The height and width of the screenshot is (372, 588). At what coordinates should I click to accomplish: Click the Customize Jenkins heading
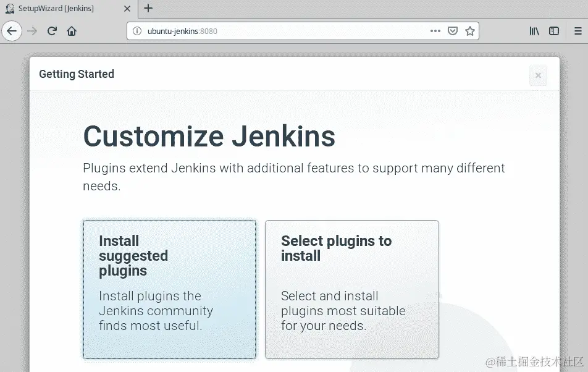(x=209, y=136)
